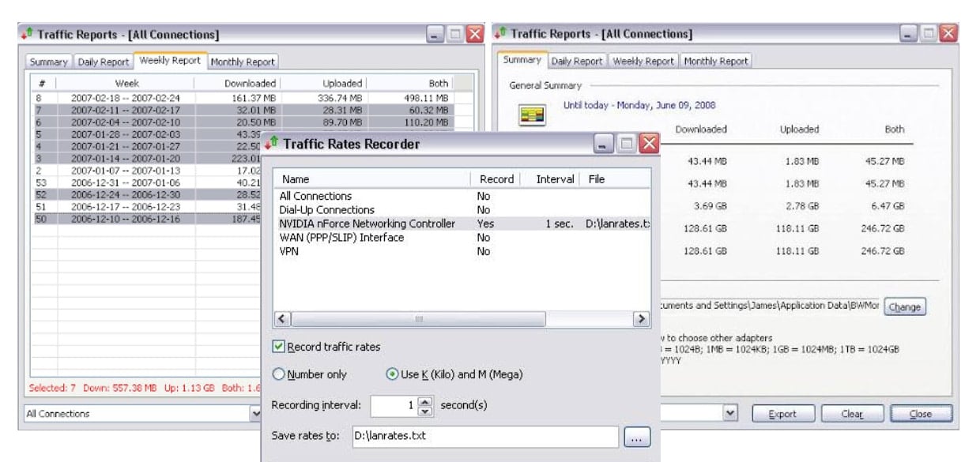This screenshot has width=980, height=462.
Task: Click the left Traffic Reports window title icon
Action: pyautogui.click(x=27, y=34)
